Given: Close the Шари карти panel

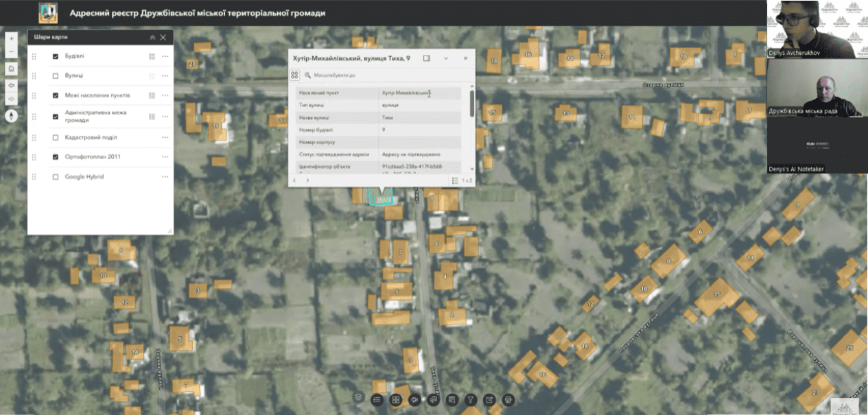Looking at the screenshot, I should (163, 37).
